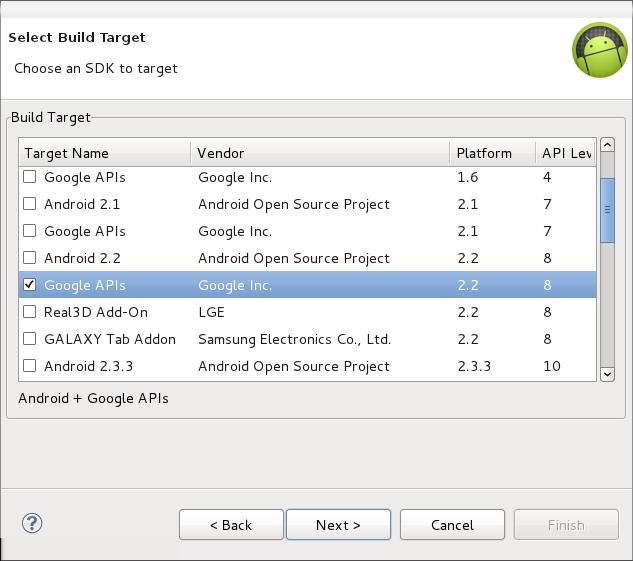Screen dimensions: 633x561
Task: Check the Android 2.3.3 checkbox
Action: coord(29,366)
